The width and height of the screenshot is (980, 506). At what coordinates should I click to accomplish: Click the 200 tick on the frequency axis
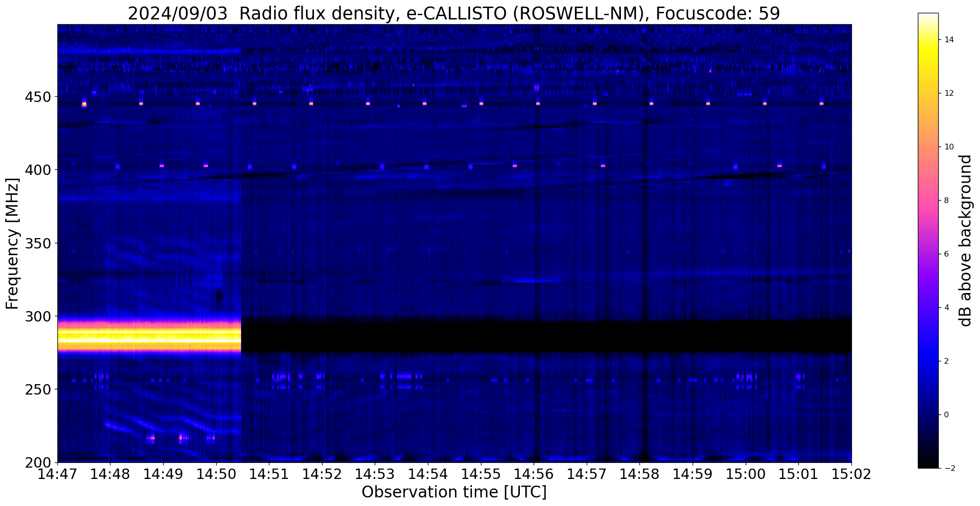(37, 463)
